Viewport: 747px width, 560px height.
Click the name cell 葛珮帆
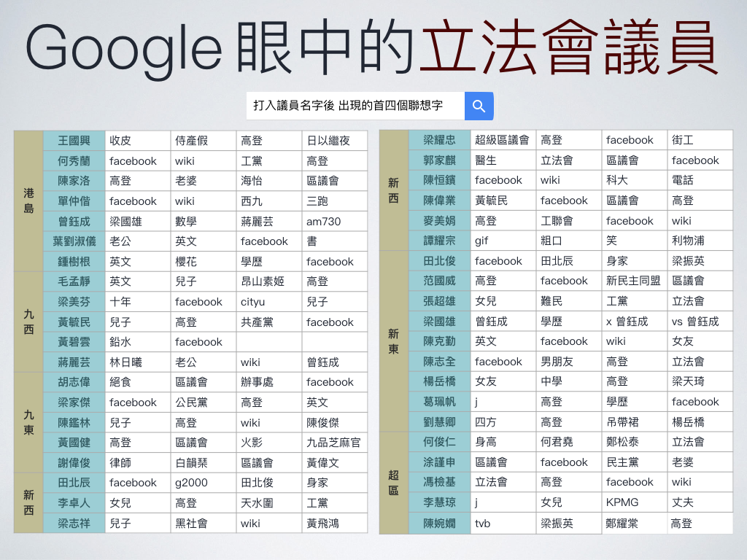pyautogui.click(x=439, y=402)
